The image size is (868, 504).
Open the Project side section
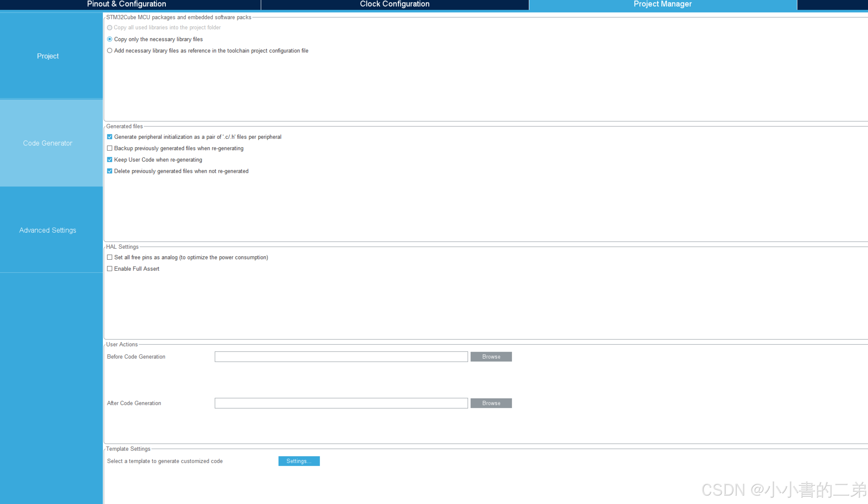[48, 56]
